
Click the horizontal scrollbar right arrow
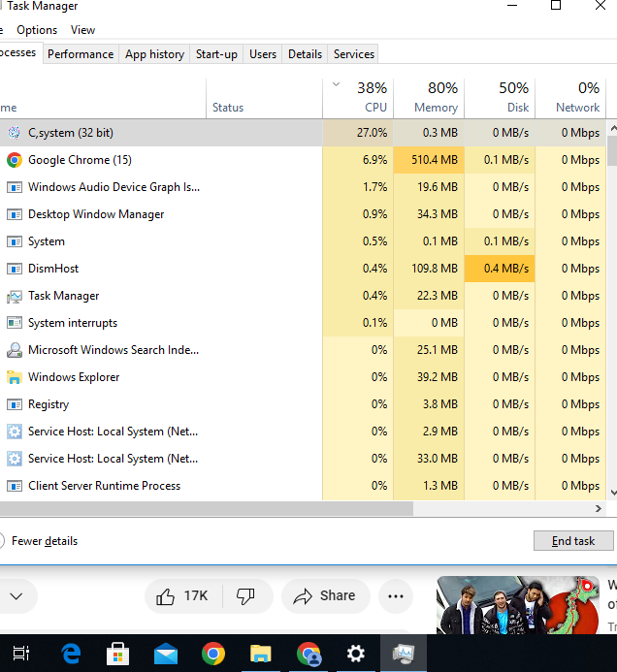pos(599,509)
